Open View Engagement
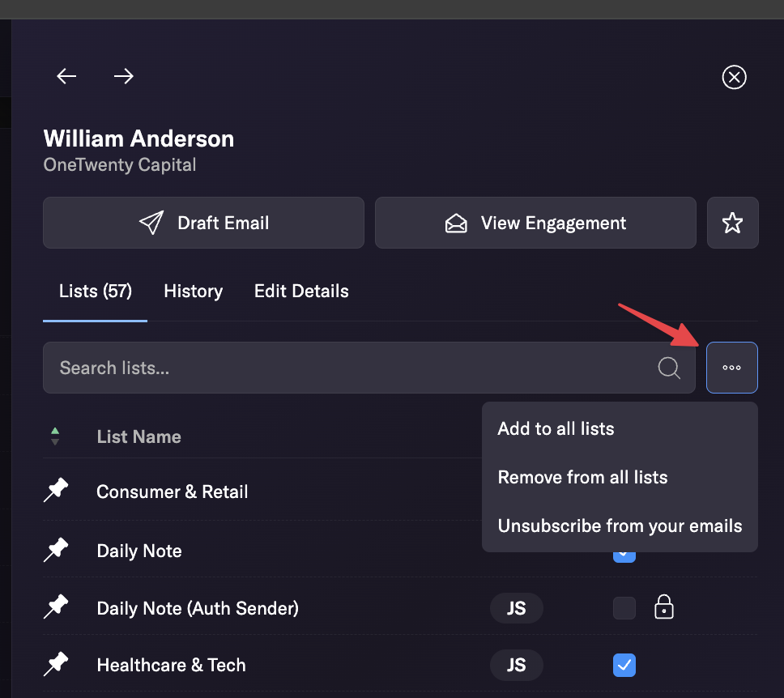The width and height of the screenshot is (784, 698). click(535, 223)
